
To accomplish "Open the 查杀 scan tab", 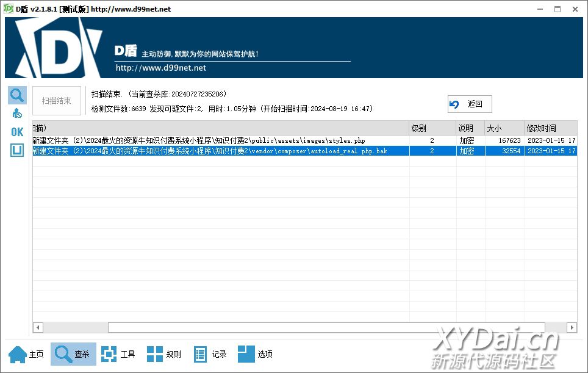I will pyautogui.click(x=73, y=354).
